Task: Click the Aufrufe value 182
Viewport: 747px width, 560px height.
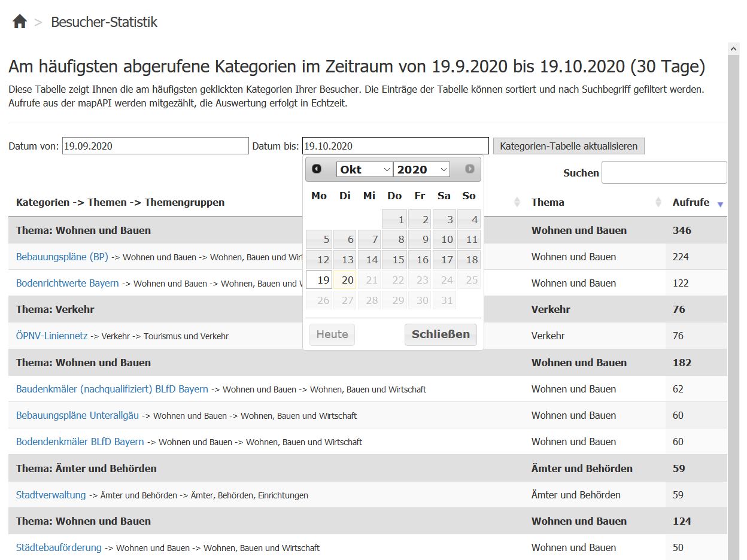Action: (x=682, y=363)
